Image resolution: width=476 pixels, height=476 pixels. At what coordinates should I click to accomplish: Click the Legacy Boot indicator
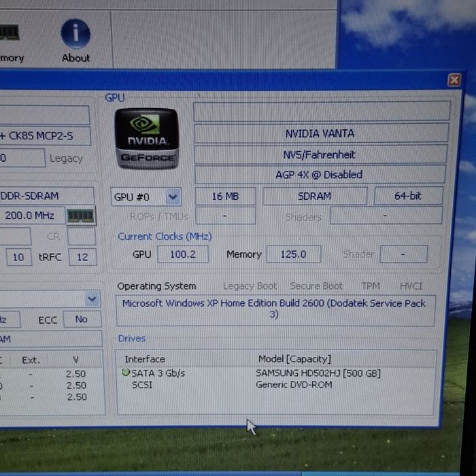pyautogui.click(x=250, y=286)
